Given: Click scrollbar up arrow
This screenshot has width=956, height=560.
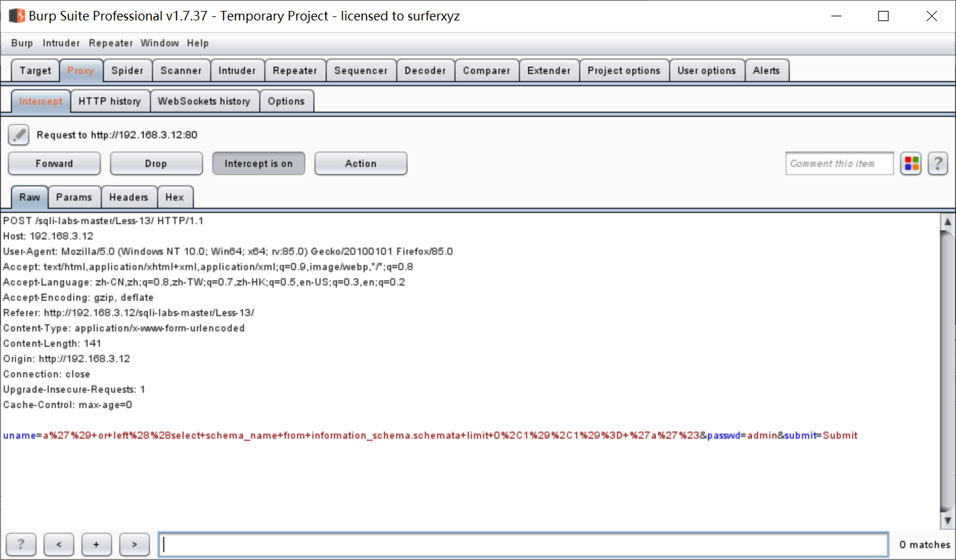Looking at the screenshot, I should tap(947, 221).
